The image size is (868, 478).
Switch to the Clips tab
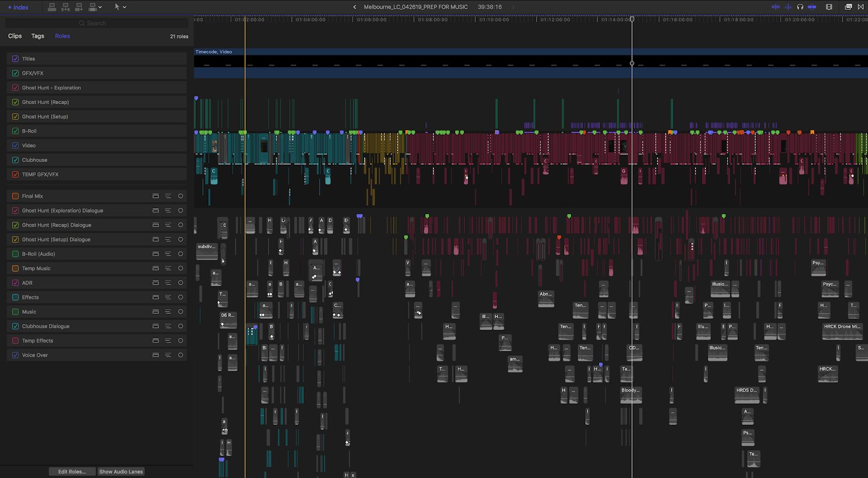(x=15, y=36)
